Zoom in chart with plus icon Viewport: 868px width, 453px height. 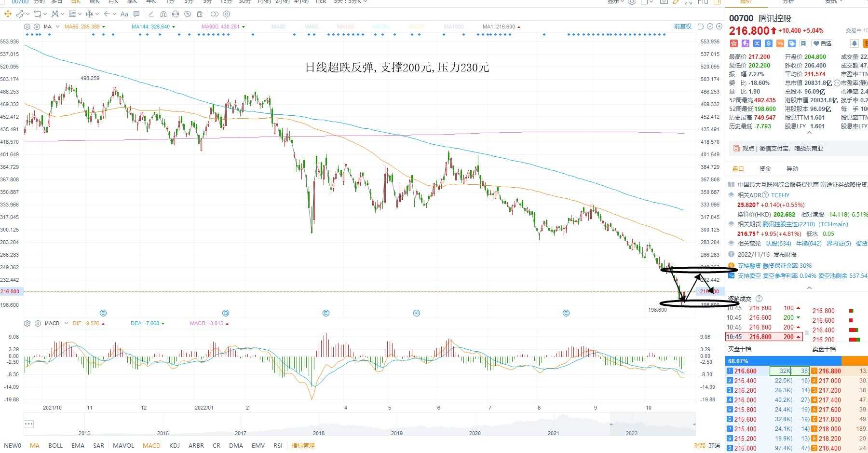[x=719, y=27]
